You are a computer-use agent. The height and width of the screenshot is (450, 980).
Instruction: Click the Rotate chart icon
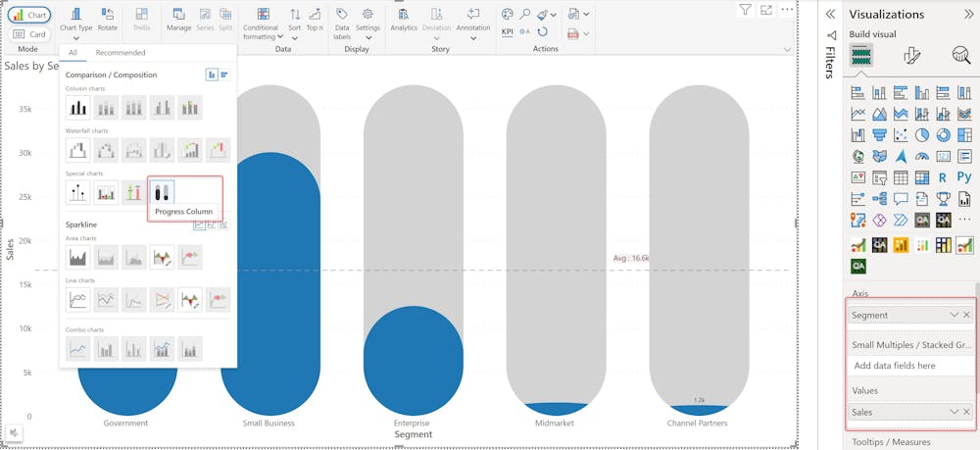pyautogui.click(x=108, y=20)
